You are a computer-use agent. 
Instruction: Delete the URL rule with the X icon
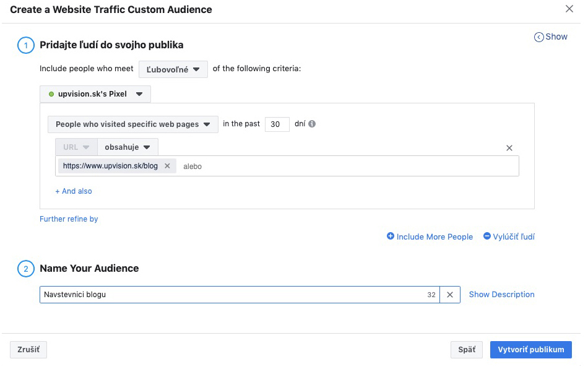tap(509, 148)
